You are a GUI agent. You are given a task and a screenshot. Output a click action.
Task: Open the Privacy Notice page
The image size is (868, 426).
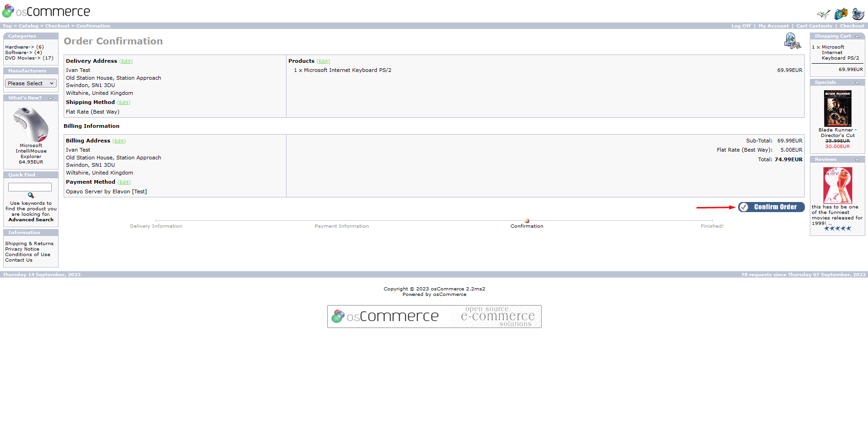point(22,249)
